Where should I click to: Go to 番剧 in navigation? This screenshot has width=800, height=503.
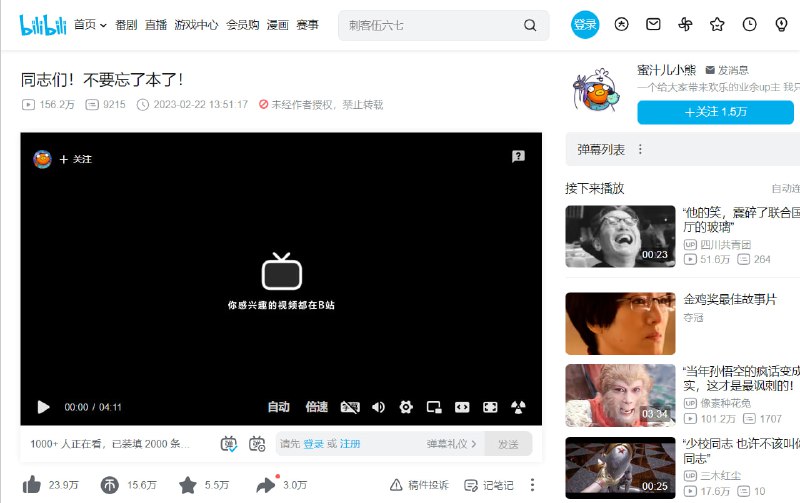click(126, 24)
